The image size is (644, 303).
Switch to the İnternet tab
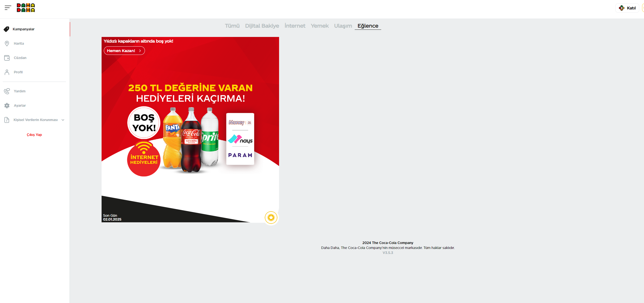coord(295,26)
